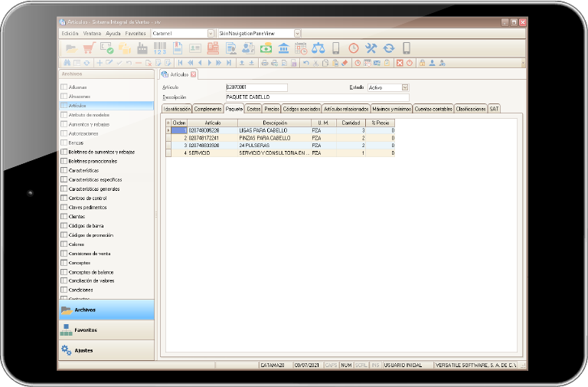Open the red clock toolbar icon
The image size is (588, 387).
click(x=354, y=48)
